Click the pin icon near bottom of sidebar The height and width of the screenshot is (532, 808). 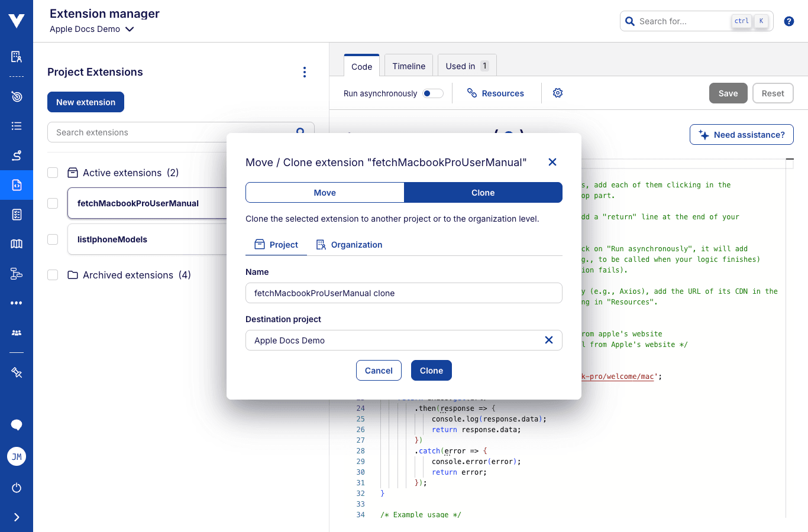(16, 372)
